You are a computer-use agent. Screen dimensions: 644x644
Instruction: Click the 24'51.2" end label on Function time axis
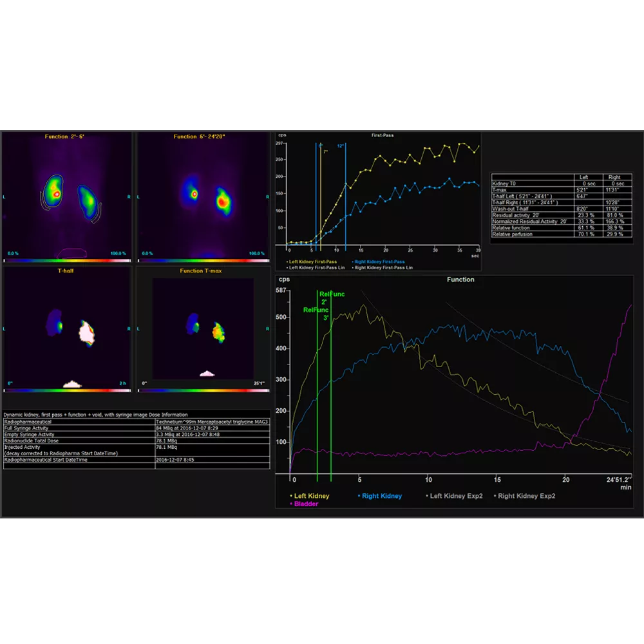click(x=619, y=480)
